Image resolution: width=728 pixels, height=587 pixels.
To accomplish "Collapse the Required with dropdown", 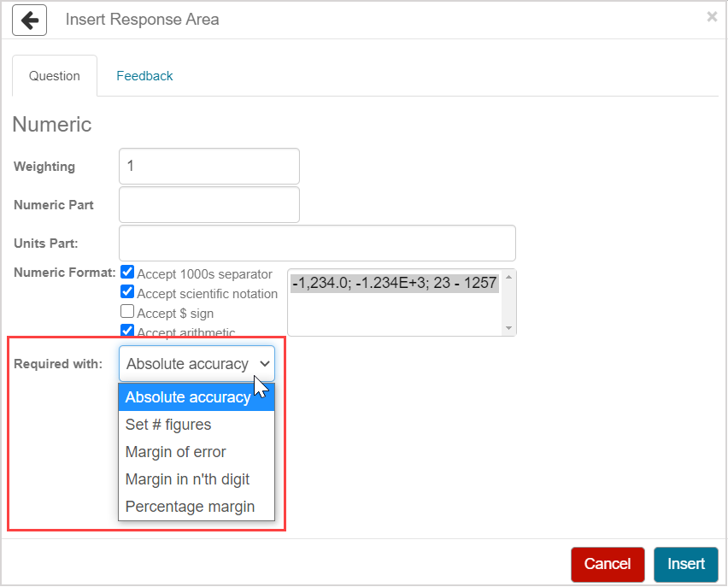I will click(197, 364).
